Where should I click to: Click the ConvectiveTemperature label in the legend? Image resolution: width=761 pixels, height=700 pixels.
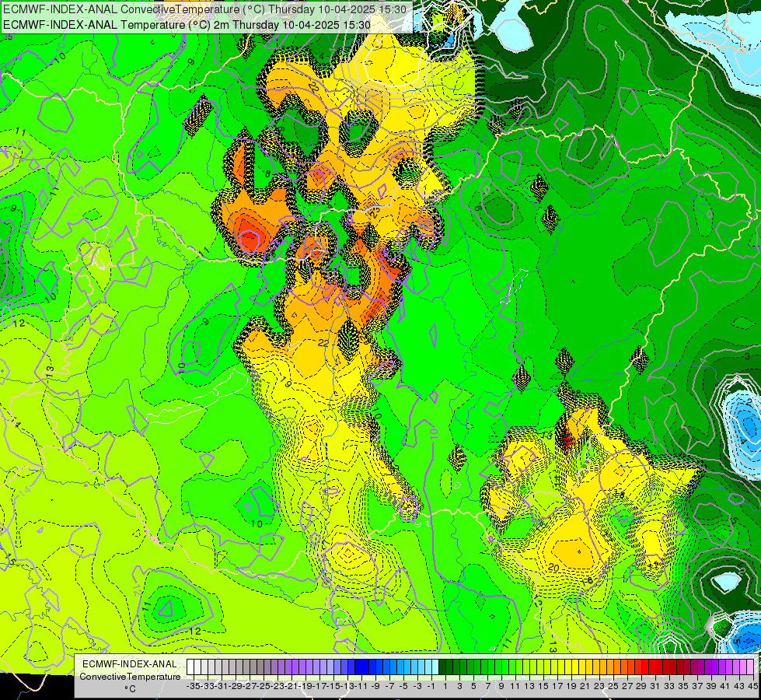[130, 676]
